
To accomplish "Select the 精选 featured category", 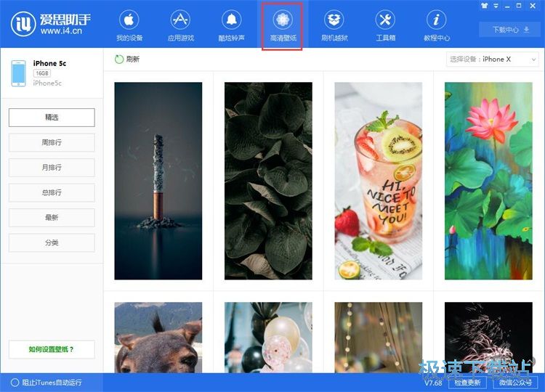I will [x=52, y=118].
